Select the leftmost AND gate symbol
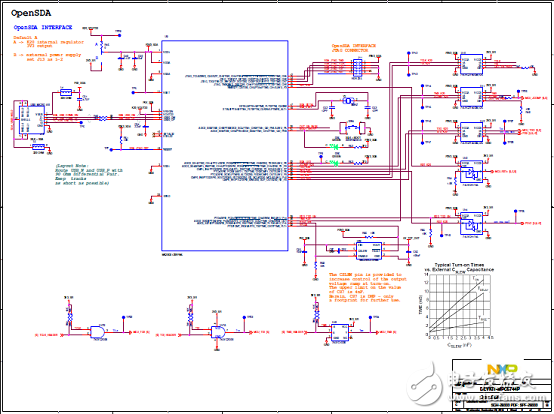Image resolution: width=554 pixels, height=414 pixels. [x=98, y=332]
